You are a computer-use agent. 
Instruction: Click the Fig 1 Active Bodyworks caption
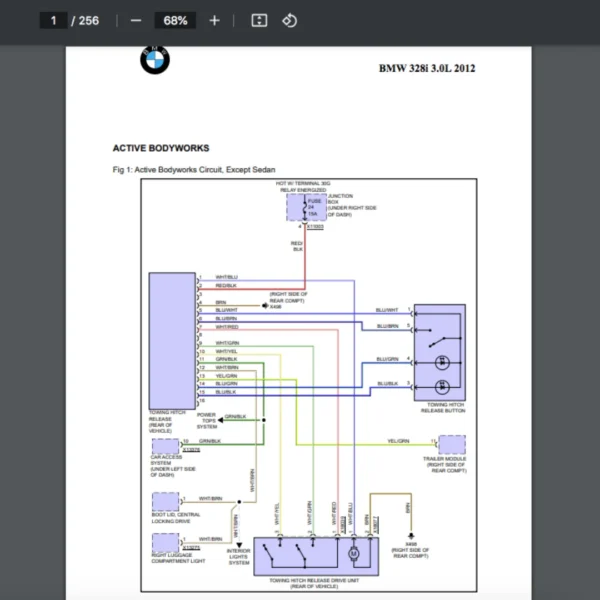[194, 170]
